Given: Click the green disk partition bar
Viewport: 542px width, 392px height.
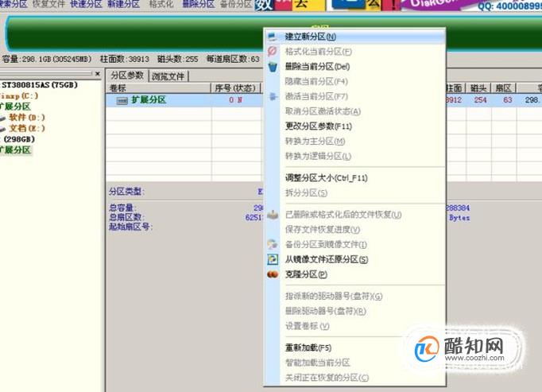Looking at the screenshot, I should tap(135, 34).
